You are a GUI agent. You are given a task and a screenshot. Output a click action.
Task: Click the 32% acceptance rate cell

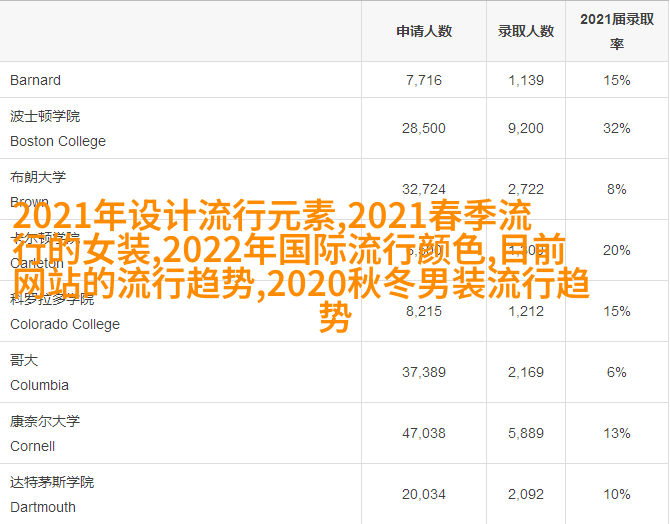coord(617,128)
